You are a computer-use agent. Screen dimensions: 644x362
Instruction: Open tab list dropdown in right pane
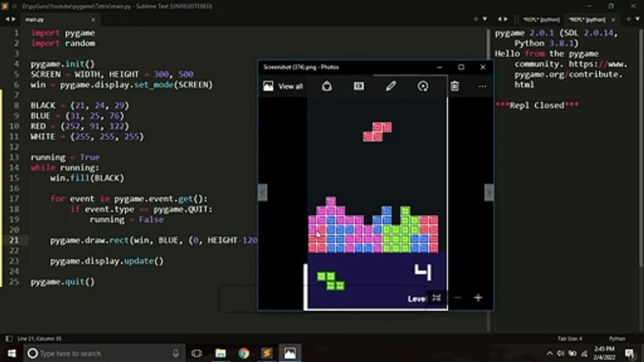[x=637, y=19]
